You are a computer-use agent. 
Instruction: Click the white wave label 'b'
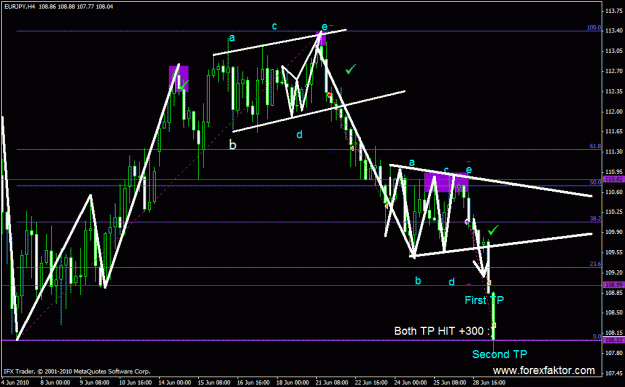[x=233, y=145]
